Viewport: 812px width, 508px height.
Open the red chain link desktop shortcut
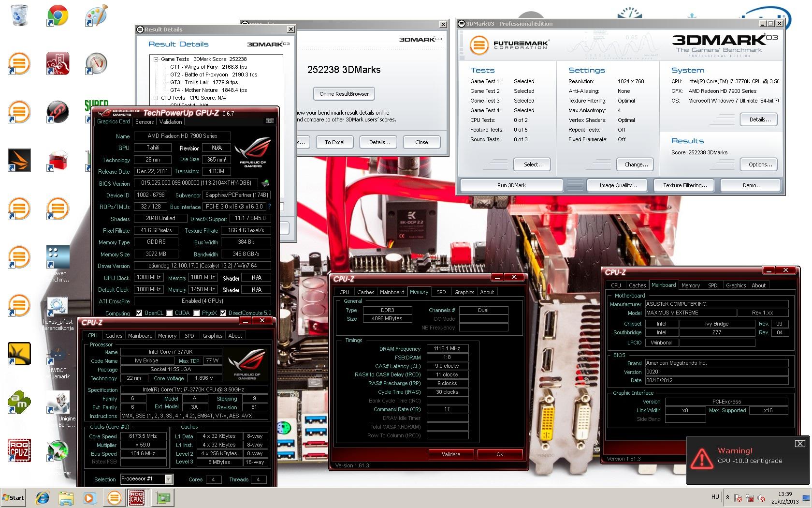(x=58, y=112)
